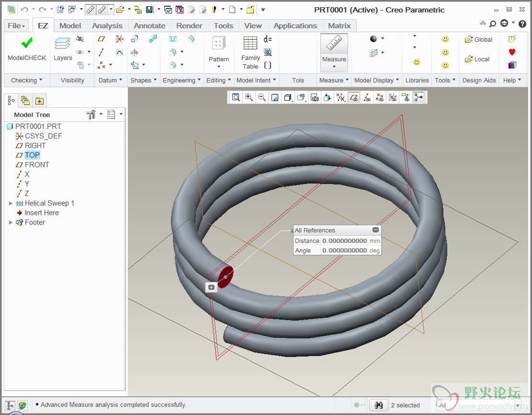Switch to the Model tab
Screen dimensions: 532x415
click(70, 26)
